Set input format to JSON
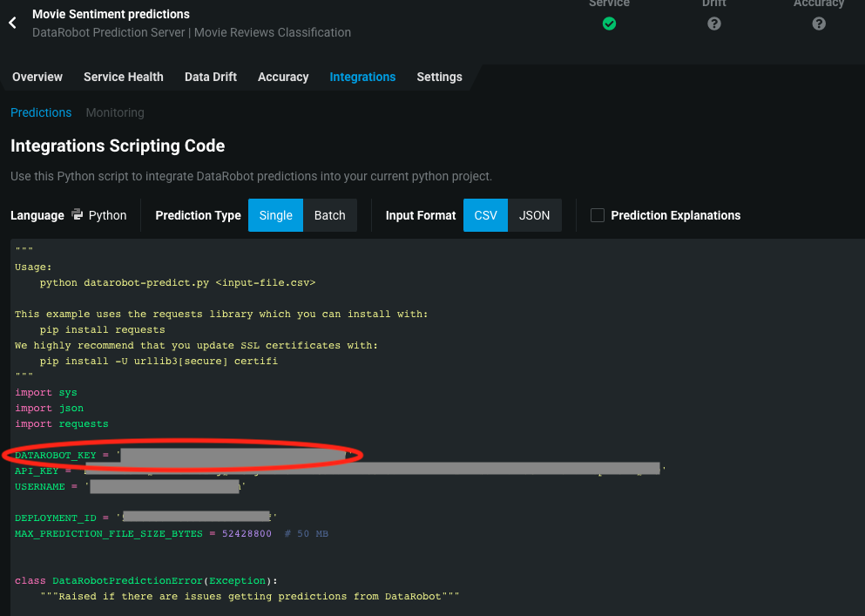The width and height of the screenshot is (865, 616). click(x=535, y=215)
